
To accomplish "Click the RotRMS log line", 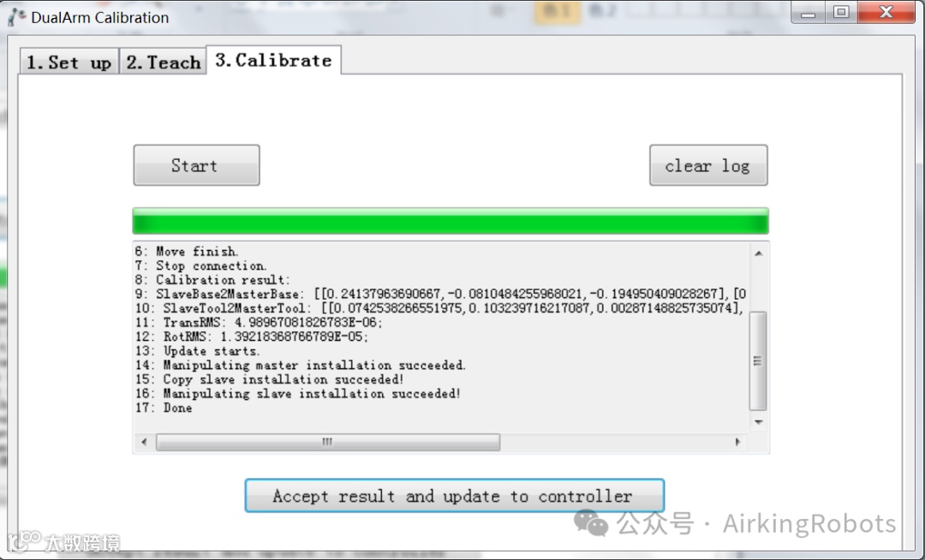I will [x=252, y=337].
